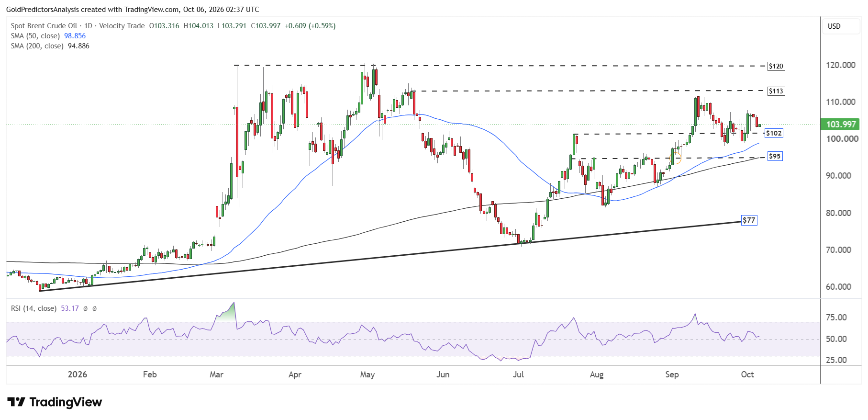Select the $95 support label
This screenshot has width=868, height=420.
pos(775,156)
